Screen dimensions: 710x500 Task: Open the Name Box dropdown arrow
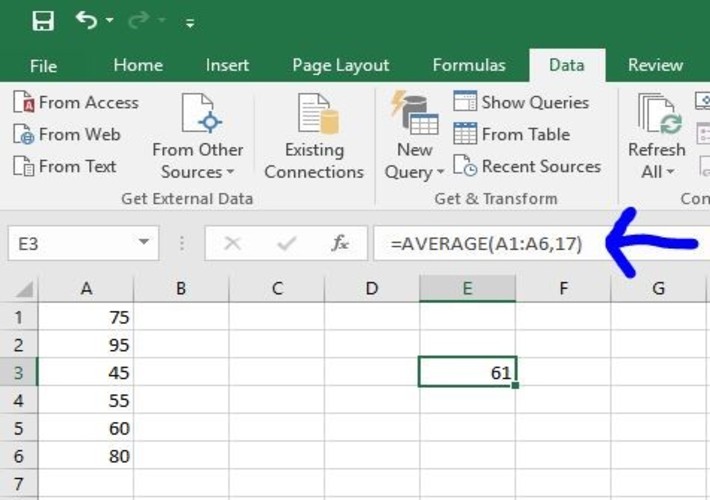point(144,242)
